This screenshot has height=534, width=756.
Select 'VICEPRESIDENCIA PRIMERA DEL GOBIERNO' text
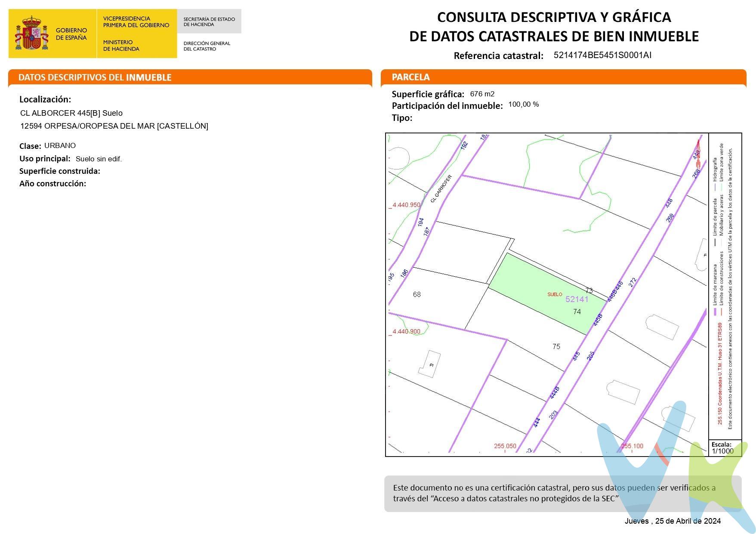pos(136,22)
